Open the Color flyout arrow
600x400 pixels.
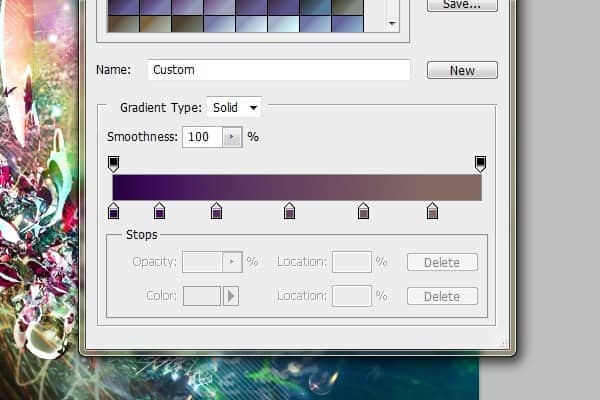tap(231, 296)
